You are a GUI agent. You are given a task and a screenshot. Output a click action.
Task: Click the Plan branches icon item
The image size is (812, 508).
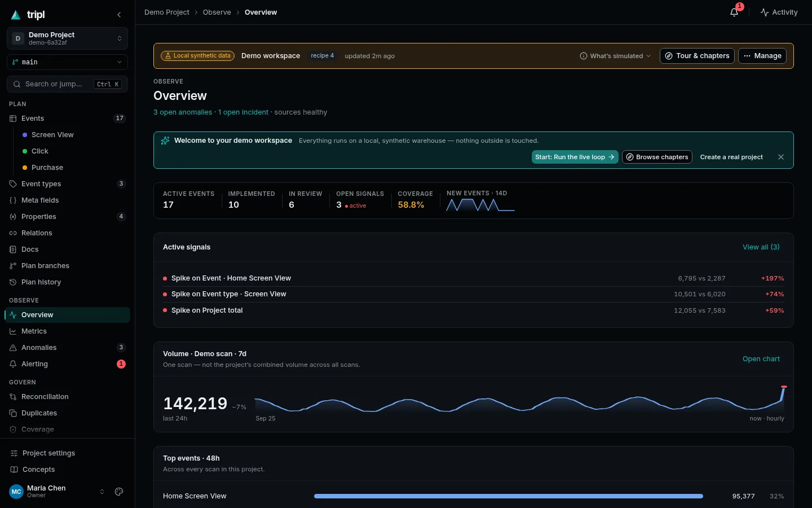click(67, 266)
